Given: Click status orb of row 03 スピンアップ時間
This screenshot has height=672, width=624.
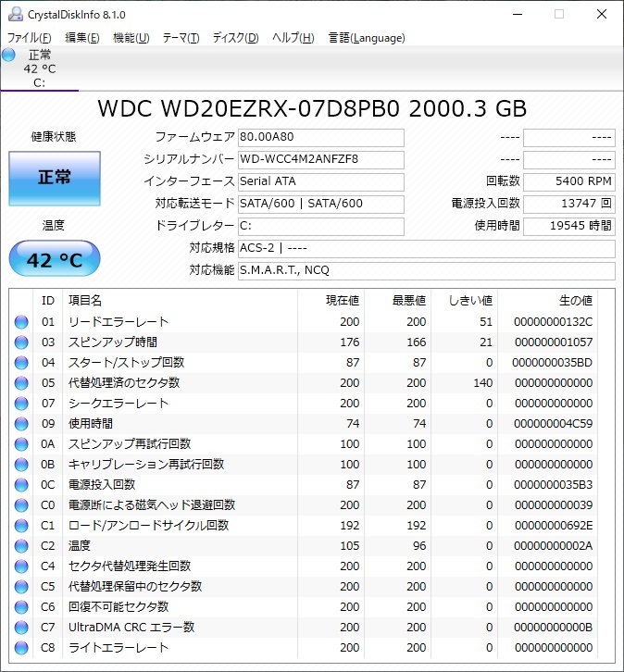Looking at the screenshot, I should (21, 342).
